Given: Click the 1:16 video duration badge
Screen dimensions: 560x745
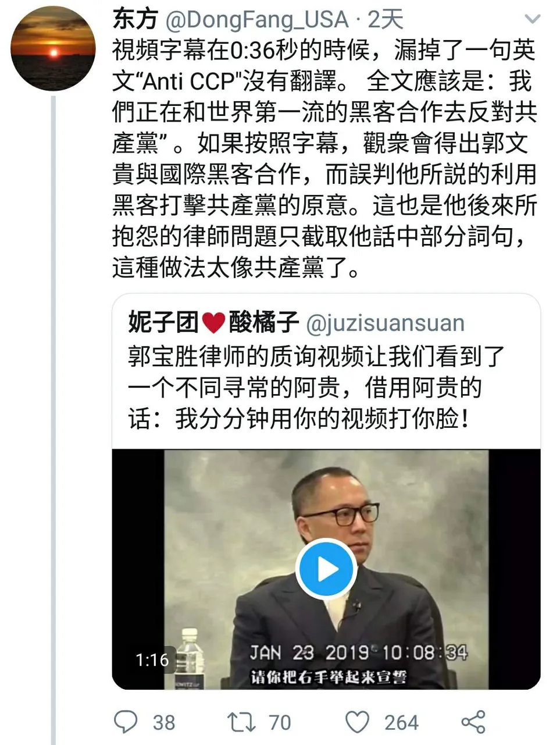Looking at the screenshot, I should pos(152,659).
